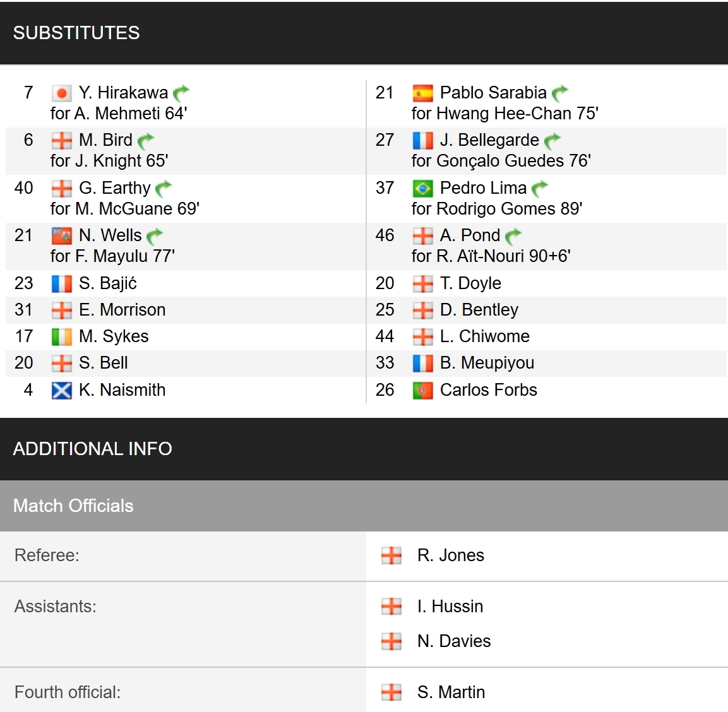This screenshot has width=728, height=712.
Task: Click the Brazil flag beside Pedro Lima
Action: coord(422,189)
